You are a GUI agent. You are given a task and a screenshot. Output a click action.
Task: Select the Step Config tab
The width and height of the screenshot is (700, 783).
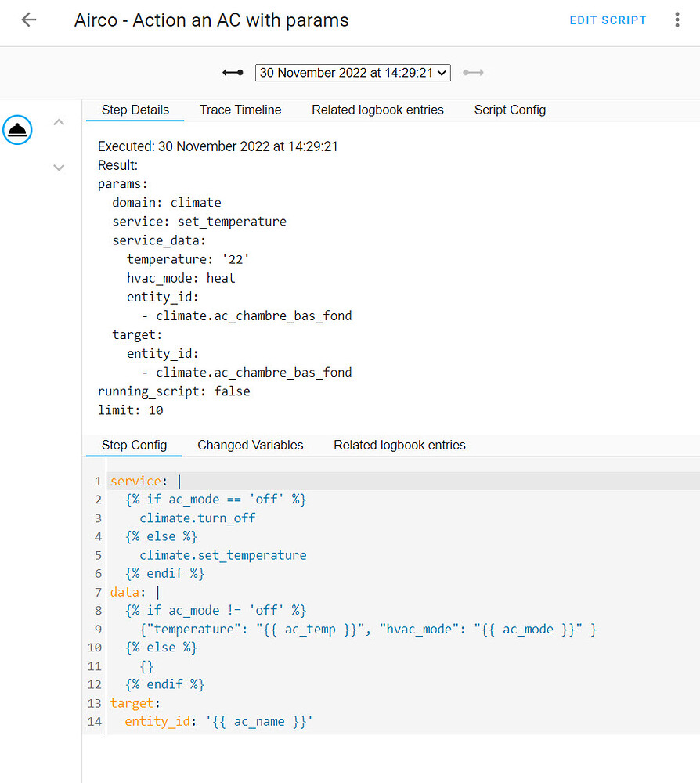pos(132,445)
